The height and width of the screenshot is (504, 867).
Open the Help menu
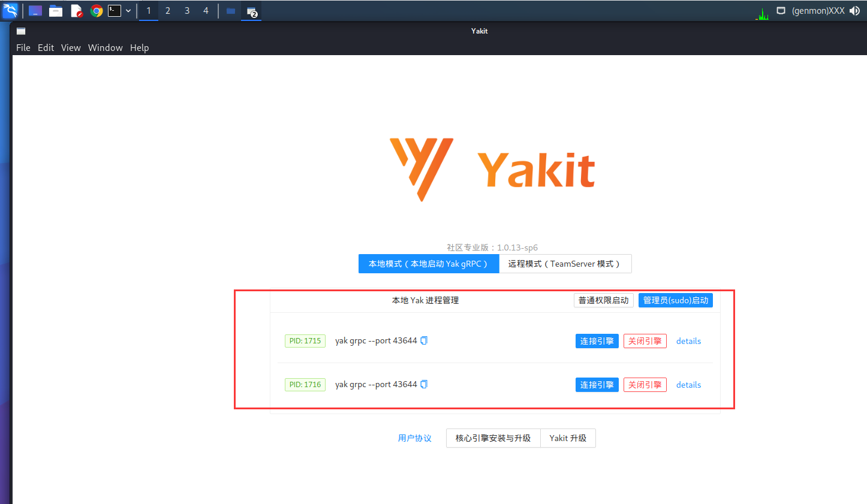point(140,48)
